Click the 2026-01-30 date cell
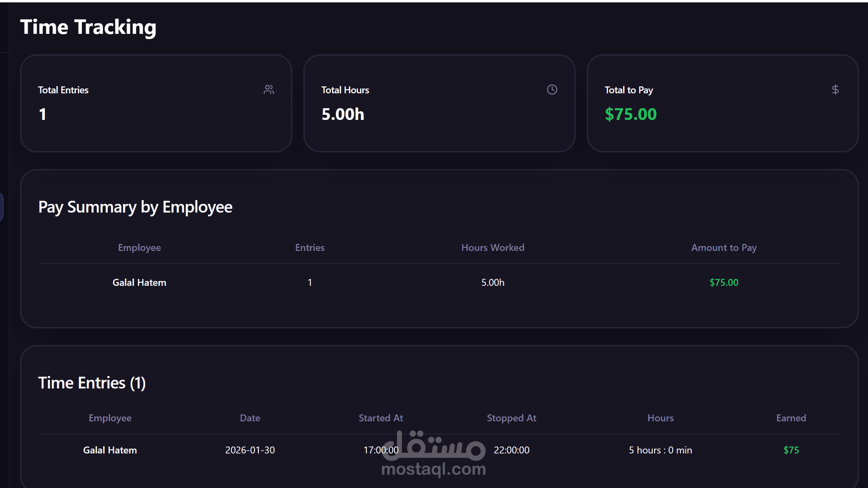 coord(250,450)
